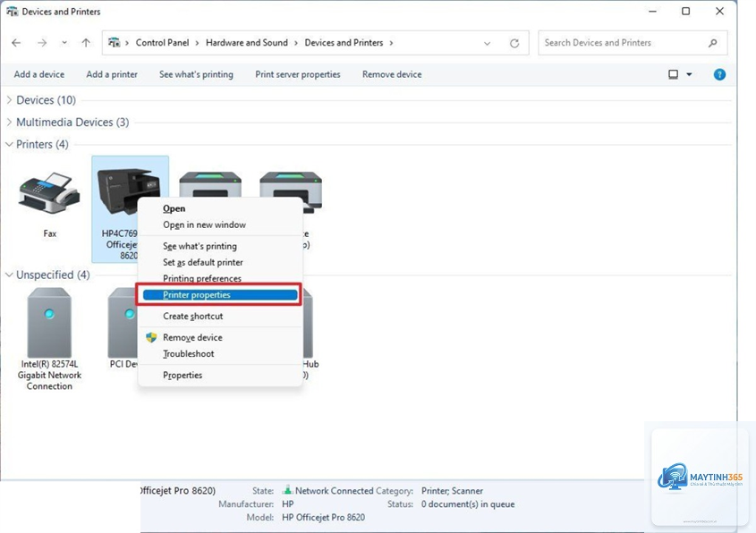
Task: Click the search magnifier icon
Action: (x=712, y=43)
